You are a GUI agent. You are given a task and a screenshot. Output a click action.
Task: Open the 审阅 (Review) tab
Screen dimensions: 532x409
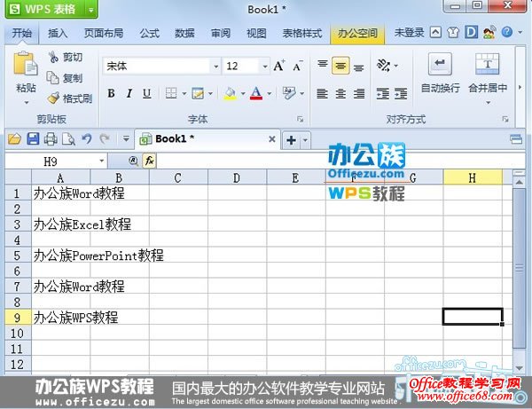pyautogui.click(x=221, y=33)
